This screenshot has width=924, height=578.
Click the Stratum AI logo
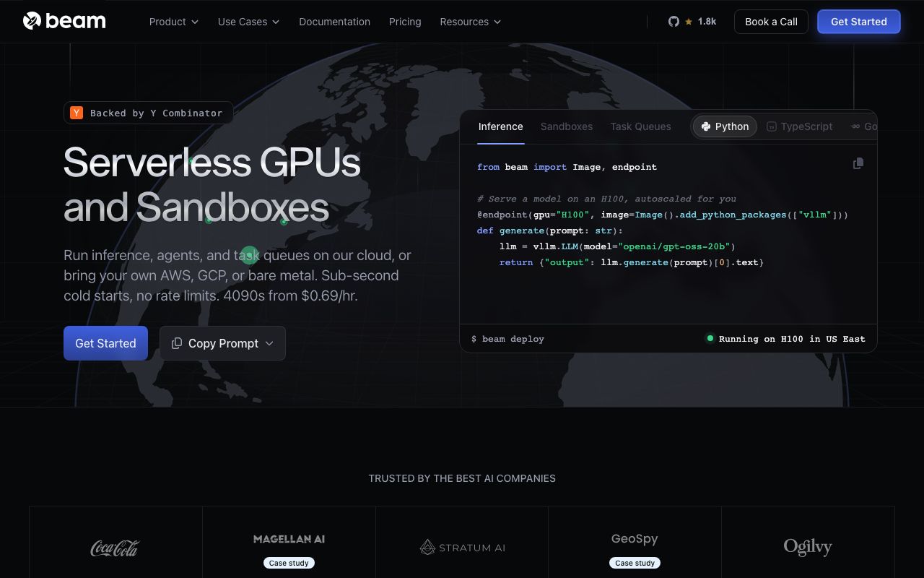[462, 548]
